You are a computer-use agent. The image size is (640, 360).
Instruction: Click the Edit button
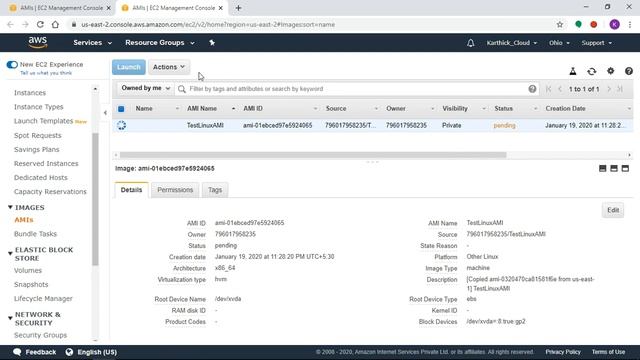click(x=613, y=210)
